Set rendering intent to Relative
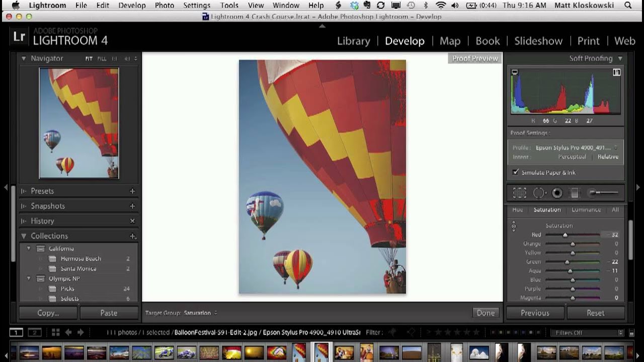The width and height of the screenshot is (644, 362). pos(608,157)
